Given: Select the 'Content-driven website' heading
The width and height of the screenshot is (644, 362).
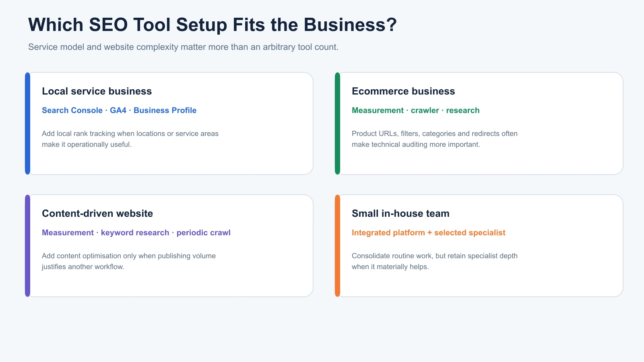Looking at the screenshot, I should pos(97,214).
